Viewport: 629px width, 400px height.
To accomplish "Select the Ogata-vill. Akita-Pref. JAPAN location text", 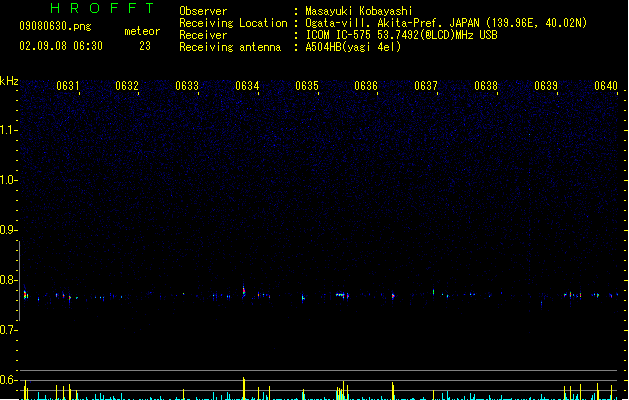I will pos(446,23).
